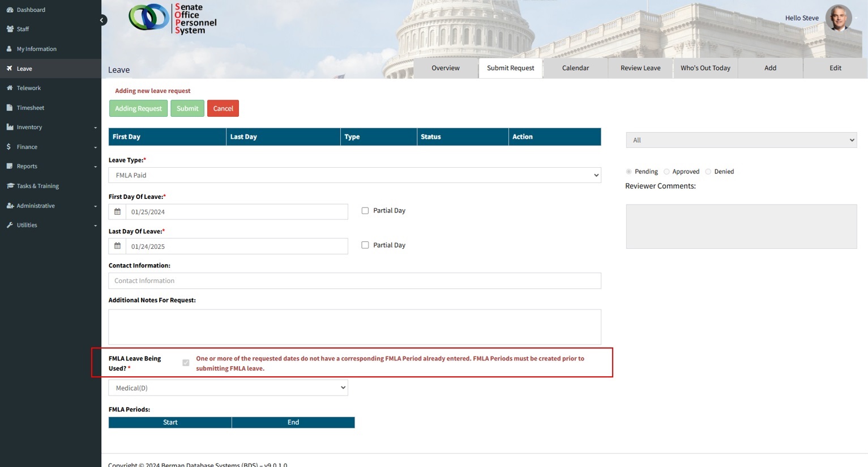This screenshot has width=868, height=467.
Task: Click the Contact Information text field
Action: pyautogui.click(x=354, y=281)
